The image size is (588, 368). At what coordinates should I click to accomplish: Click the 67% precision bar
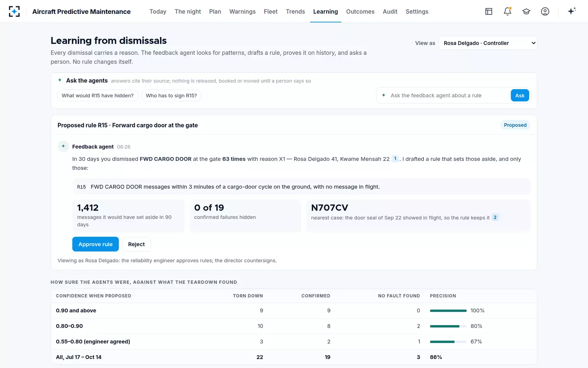tap(448, 342)
